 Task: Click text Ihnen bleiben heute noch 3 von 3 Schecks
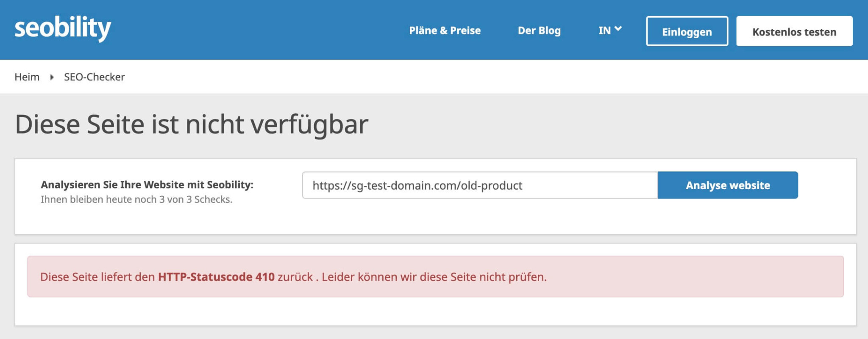pyautogui.click(x=136, y=199)
